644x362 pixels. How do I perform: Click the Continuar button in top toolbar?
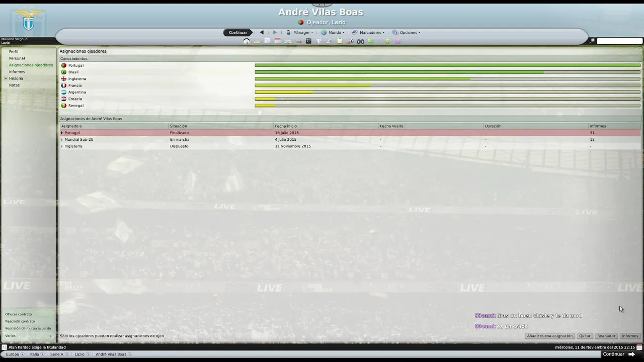(238, 32)
